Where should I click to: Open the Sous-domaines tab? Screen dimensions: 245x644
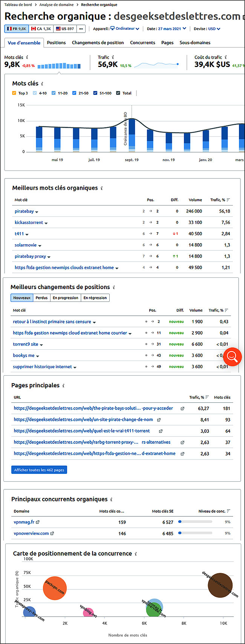tap(195, 43)
